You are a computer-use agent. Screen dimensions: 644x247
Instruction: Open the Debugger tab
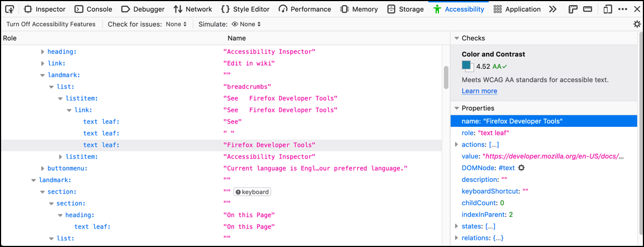143,9
